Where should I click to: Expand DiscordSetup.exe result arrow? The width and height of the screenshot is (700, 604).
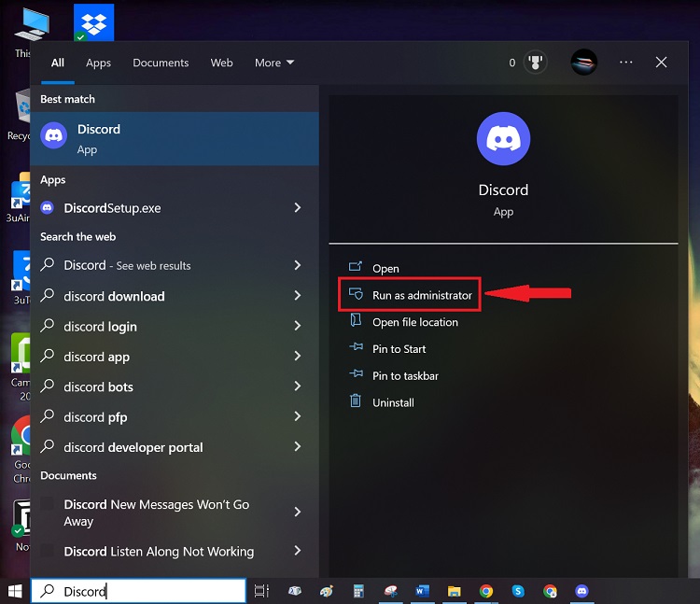[298, 207]
